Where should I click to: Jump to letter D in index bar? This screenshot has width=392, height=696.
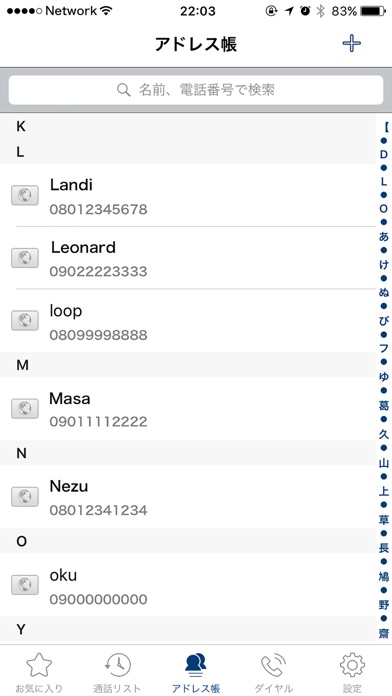384,154
